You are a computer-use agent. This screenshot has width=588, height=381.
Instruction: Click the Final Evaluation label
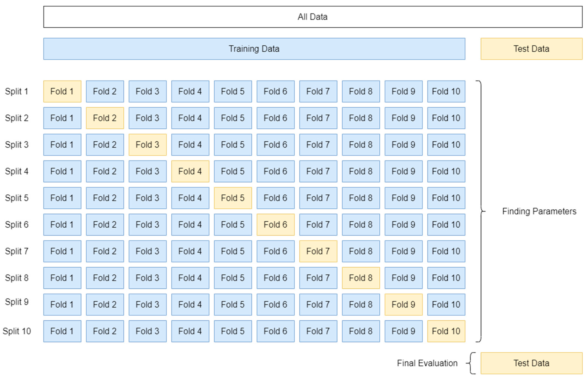(427, 363)
